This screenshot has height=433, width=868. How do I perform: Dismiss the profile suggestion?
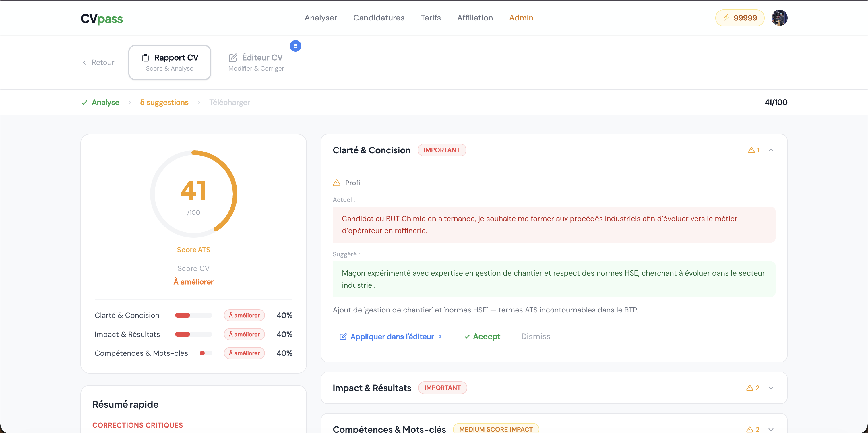(x=535, y=336)
